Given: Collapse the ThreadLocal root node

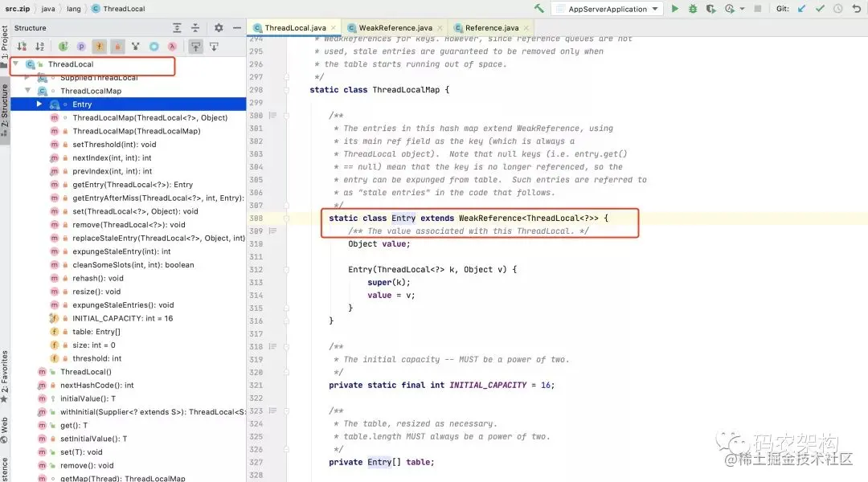Looking at the screenshot, I should click(16, 64).
